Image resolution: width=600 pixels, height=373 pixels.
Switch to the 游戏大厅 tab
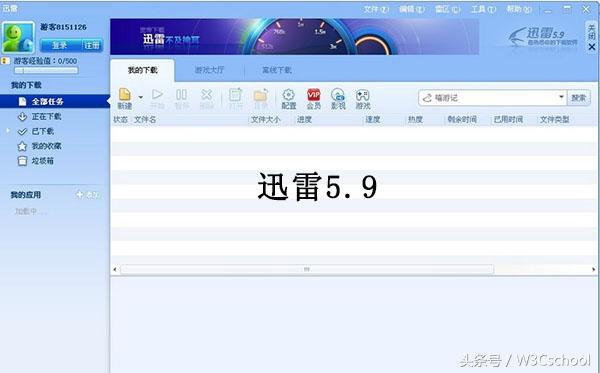click(x=209, y=70)
